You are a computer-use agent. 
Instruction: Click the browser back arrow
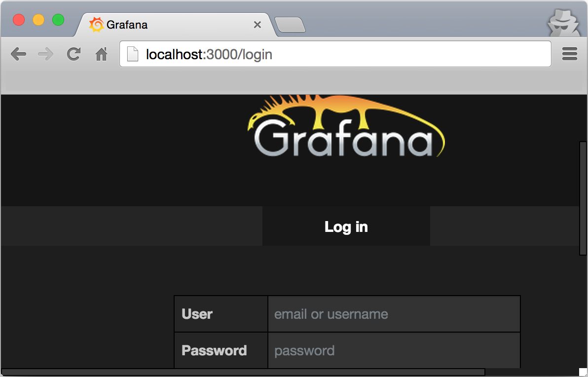click(x=18, y=54)
